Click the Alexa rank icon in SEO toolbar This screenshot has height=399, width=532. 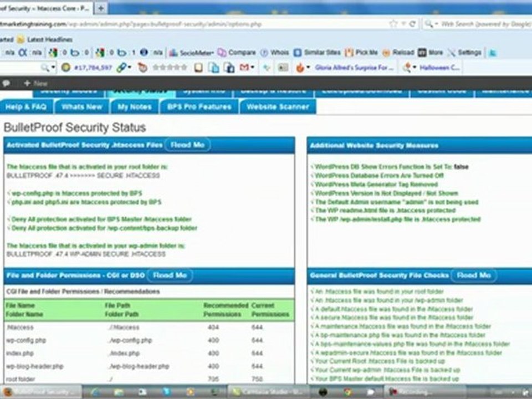(x=22, y=53)
